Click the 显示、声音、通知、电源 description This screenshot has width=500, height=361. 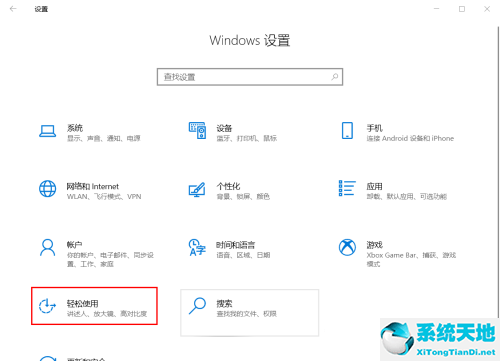pyautogui.click(x=104, y=138)
